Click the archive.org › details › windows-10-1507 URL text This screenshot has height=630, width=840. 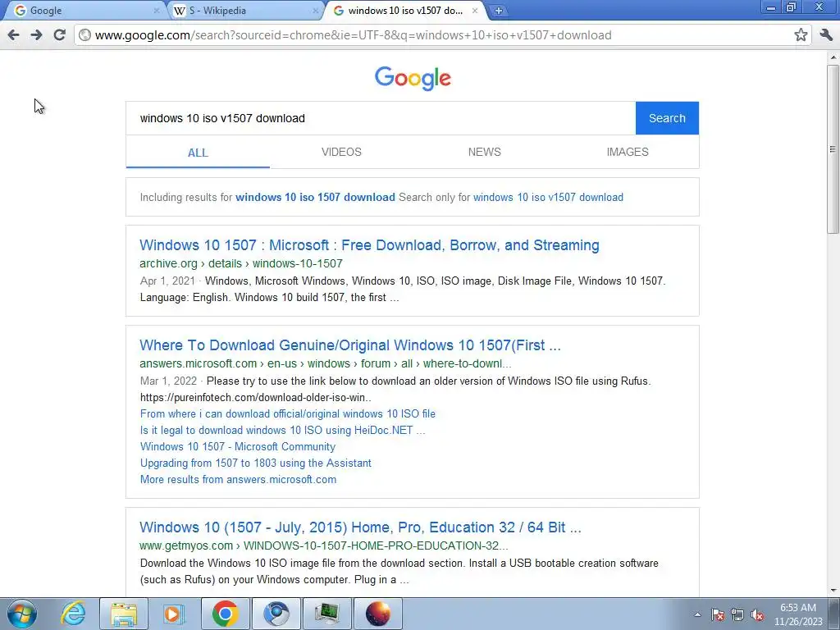point(241,263)
